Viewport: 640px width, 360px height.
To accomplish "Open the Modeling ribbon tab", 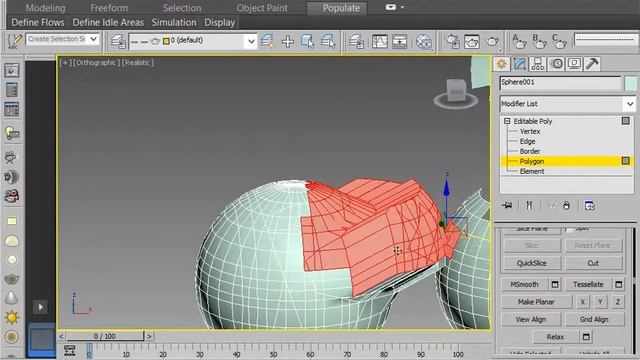I will point(45,8).
